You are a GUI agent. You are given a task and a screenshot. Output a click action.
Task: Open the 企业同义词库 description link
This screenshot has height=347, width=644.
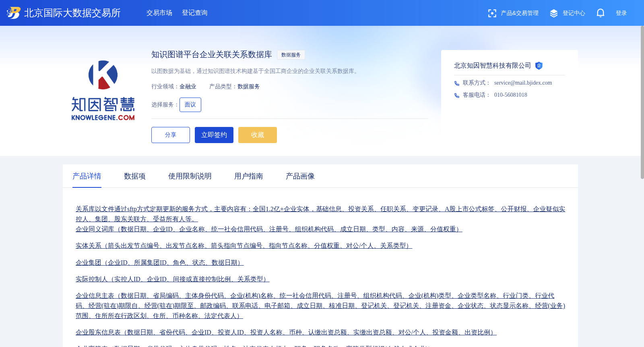[x=269, y=229]
